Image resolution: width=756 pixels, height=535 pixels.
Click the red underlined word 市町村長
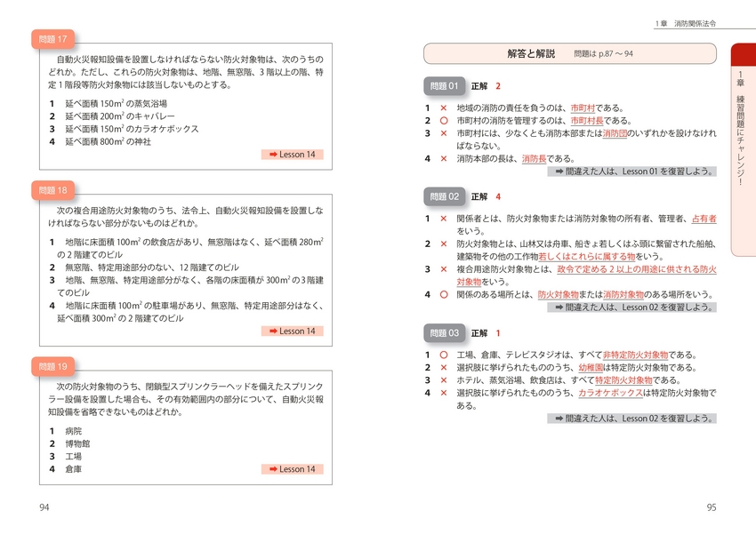click(587, 121)
